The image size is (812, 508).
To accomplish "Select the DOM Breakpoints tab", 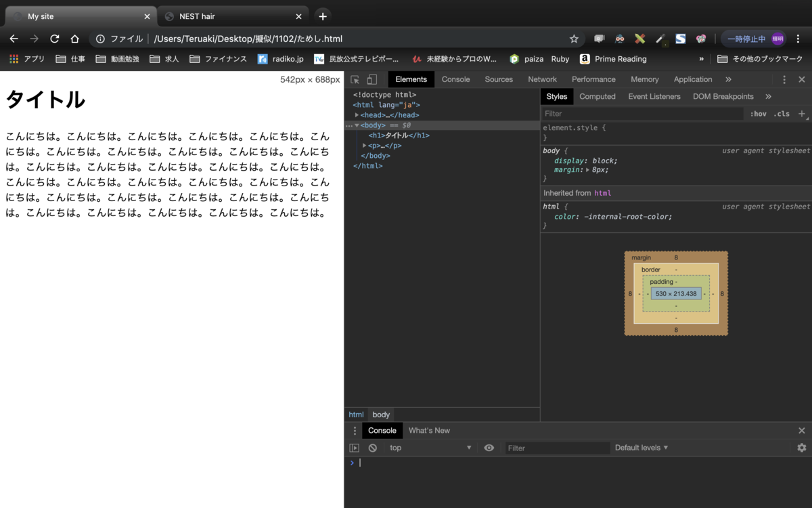I will [723, 96].
